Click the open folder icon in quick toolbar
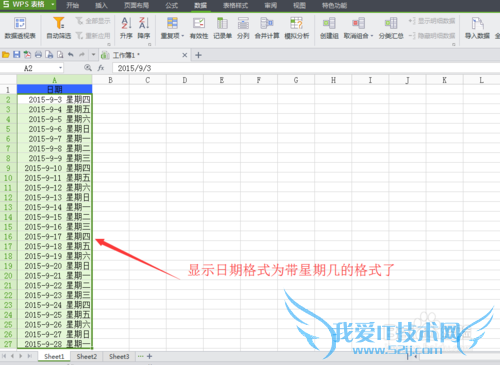500x365 pixels. (x=6, y=55)
